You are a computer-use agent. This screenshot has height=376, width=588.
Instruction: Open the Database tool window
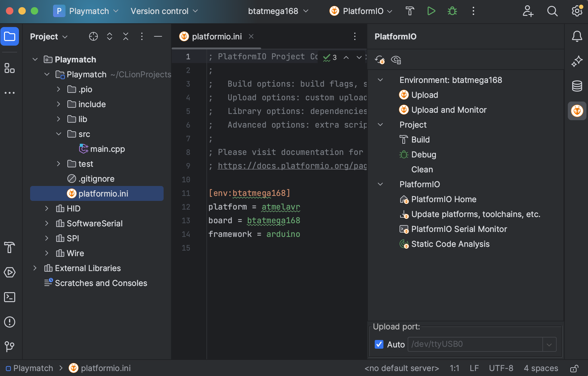[577, 86]
